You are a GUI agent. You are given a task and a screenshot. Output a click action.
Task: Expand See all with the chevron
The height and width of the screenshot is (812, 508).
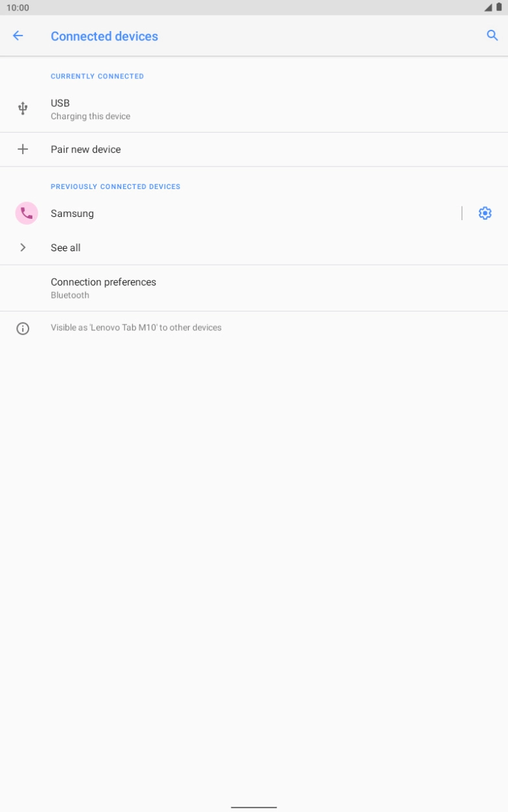pos(23,247)
